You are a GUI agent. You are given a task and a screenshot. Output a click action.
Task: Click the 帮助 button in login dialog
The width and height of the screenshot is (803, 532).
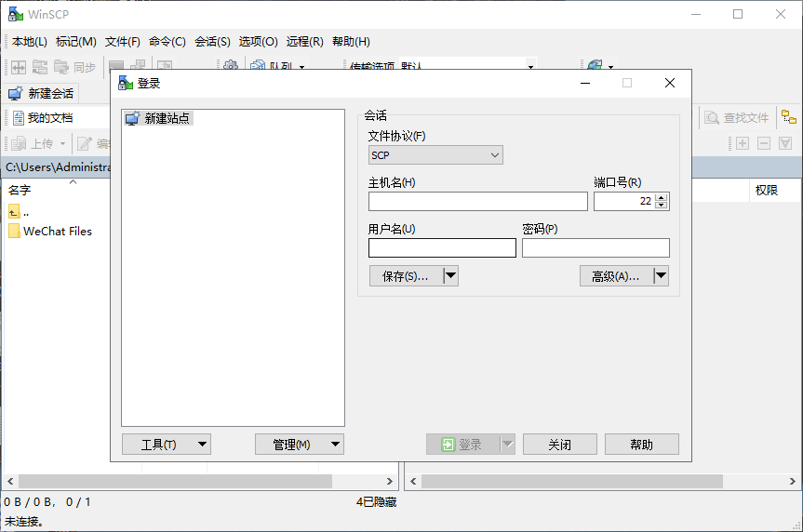point(642,445)
